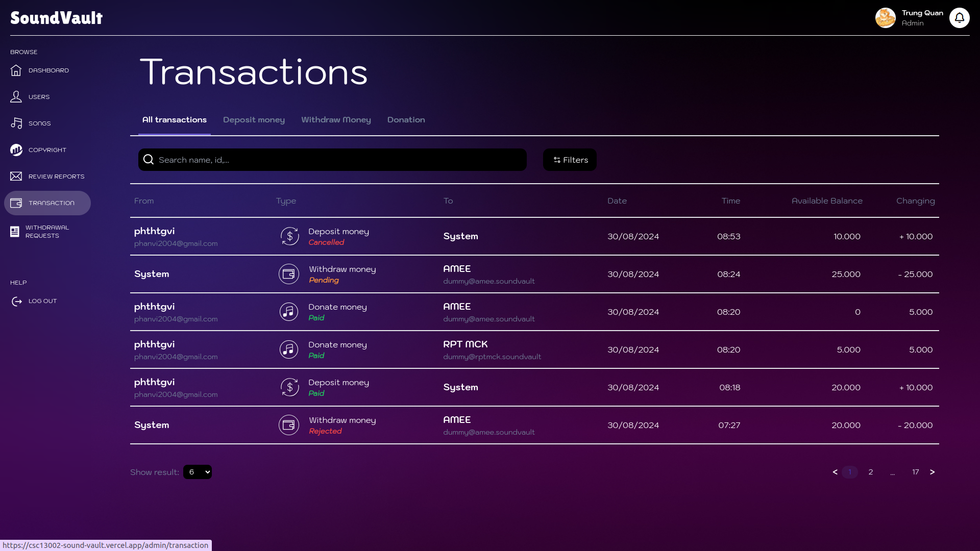Click previous page arrow button
Image resolution: width=980 pixels, height=551 pixels.
pos(835,471)
